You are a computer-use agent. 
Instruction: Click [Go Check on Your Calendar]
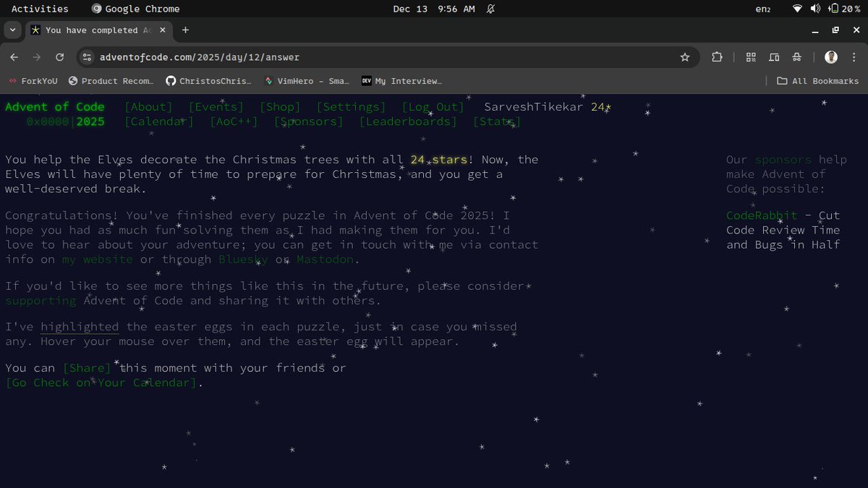tap(101, 382)
